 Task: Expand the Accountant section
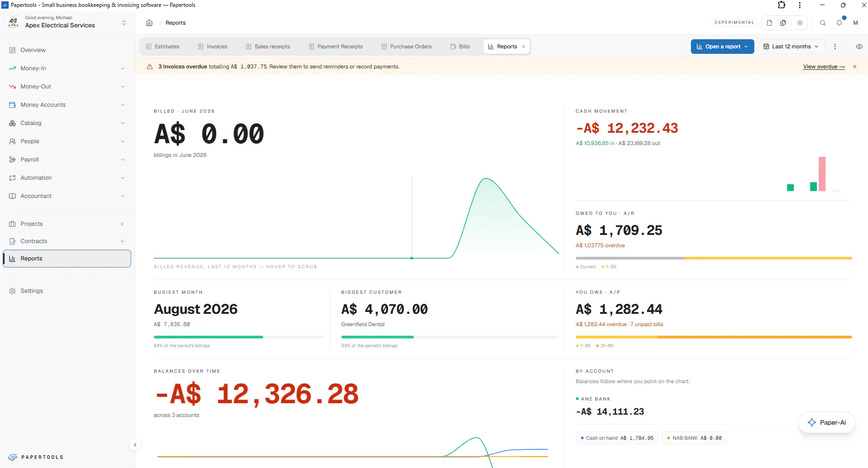tap(67, 196)
